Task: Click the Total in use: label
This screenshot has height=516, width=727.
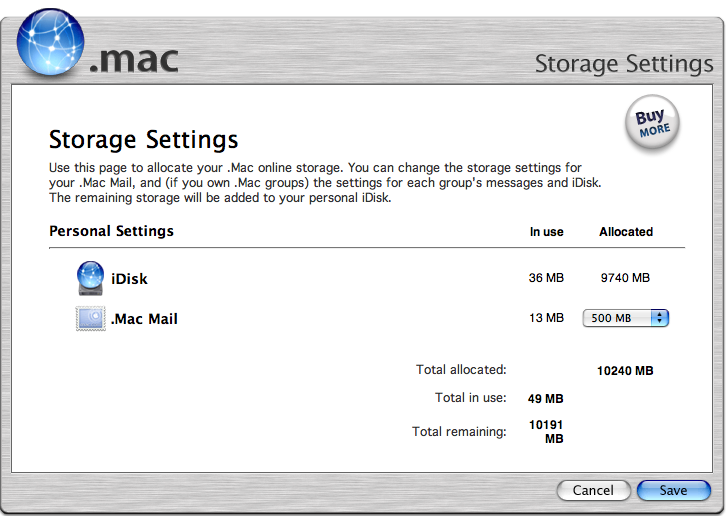Action: point(471,398)
